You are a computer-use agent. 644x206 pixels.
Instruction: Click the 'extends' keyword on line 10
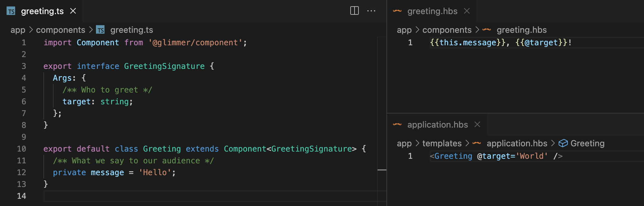coord(202,149)
